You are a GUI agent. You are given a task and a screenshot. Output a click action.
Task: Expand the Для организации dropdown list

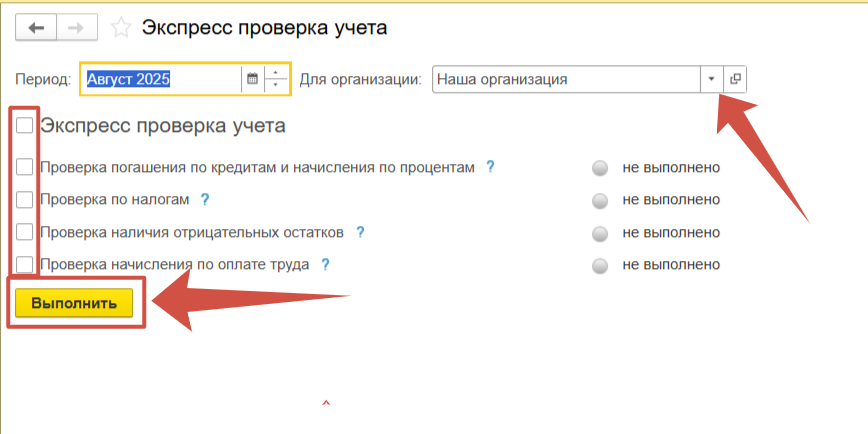click(711, 79)
